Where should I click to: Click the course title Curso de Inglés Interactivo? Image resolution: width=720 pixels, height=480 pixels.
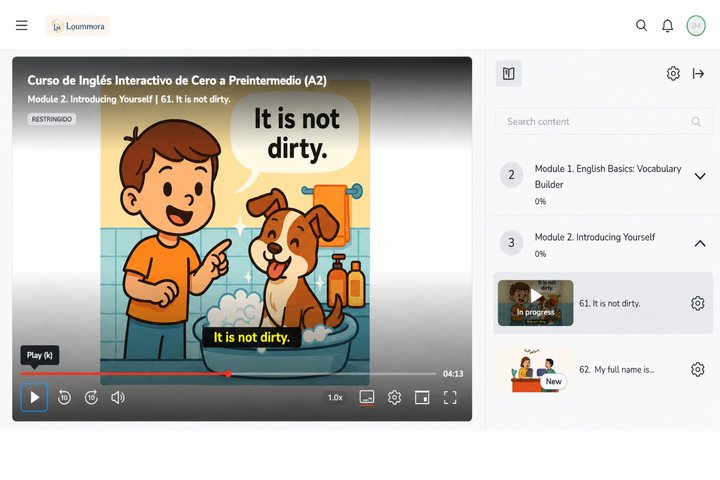[177, 80]
